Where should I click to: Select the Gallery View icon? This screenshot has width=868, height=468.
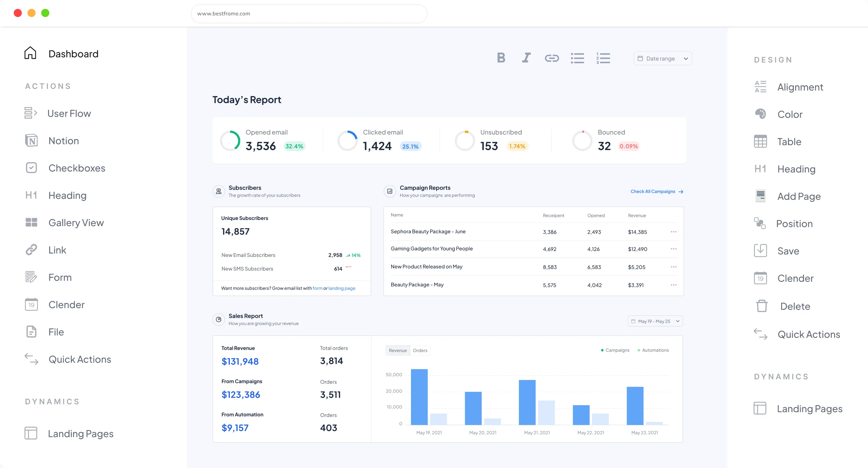point(31,223)
